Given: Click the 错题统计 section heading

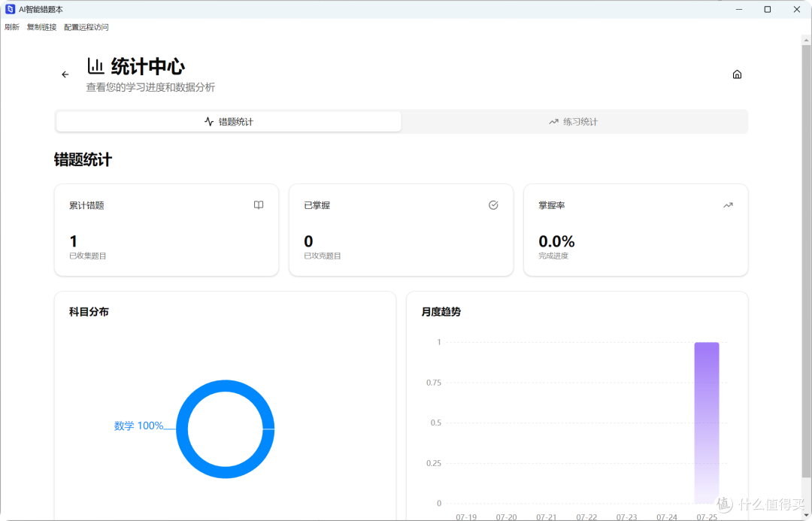Looking at the screenshot, I should (83, 159).
